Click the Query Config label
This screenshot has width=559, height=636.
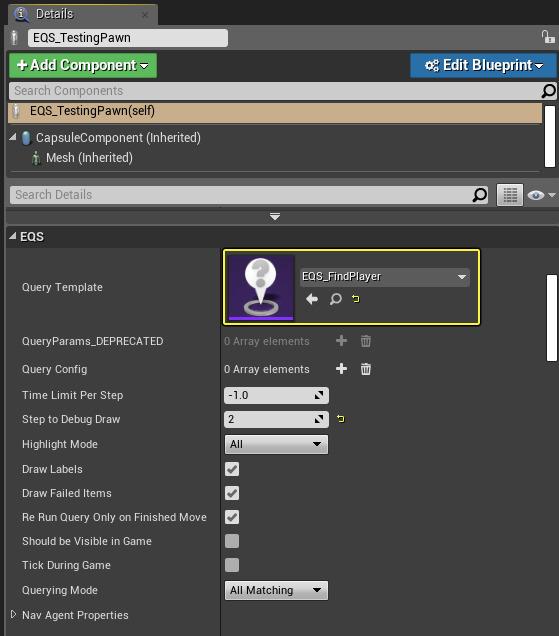(x=54, y=369)
